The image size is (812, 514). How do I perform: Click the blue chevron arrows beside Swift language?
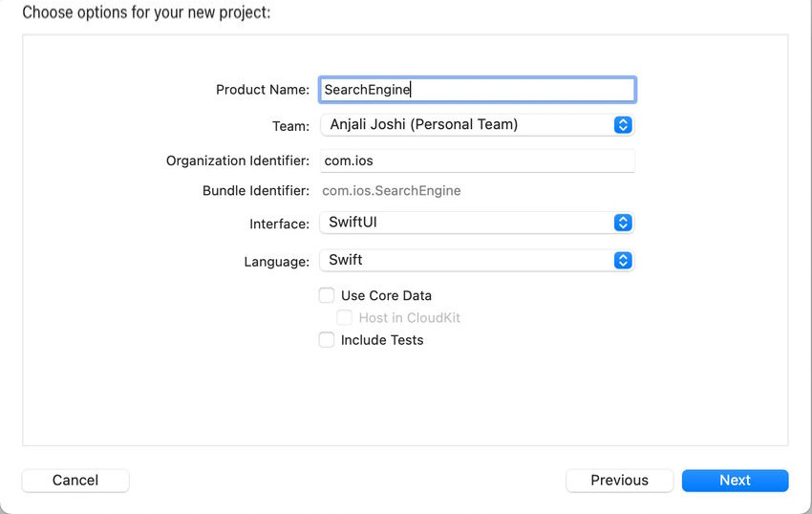[x=623, y=260]
